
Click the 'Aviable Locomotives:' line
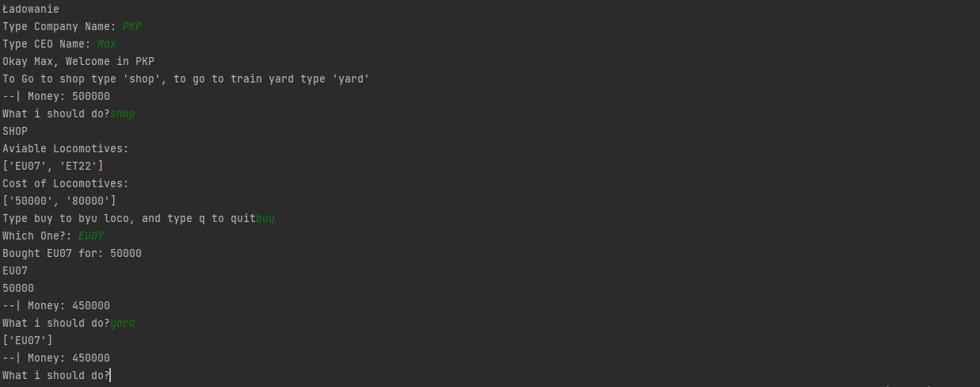point(66,148)
